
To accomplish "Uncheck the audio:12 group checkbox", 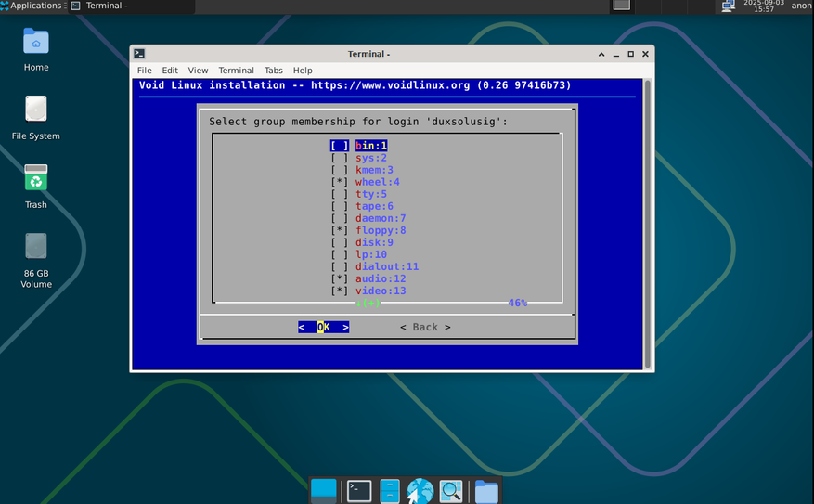I will pyautogui.click(x=340, y=278).
